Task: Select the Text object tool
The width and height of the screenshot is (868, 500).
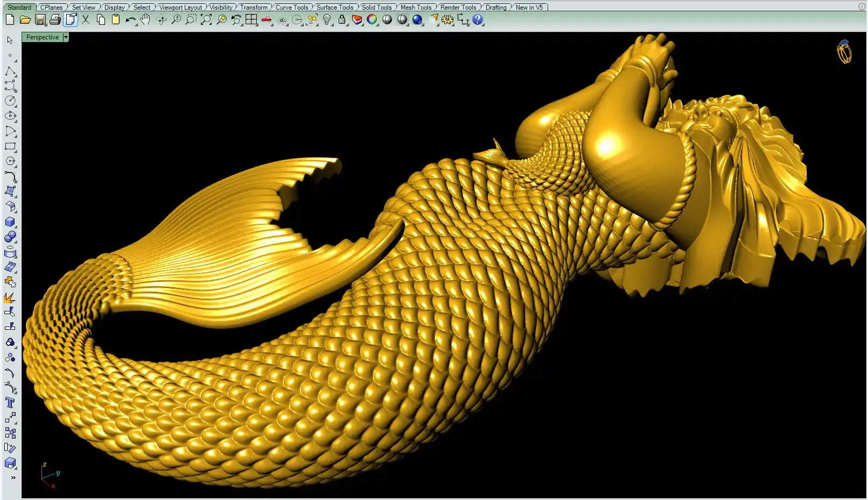Action: click(10, 402)
